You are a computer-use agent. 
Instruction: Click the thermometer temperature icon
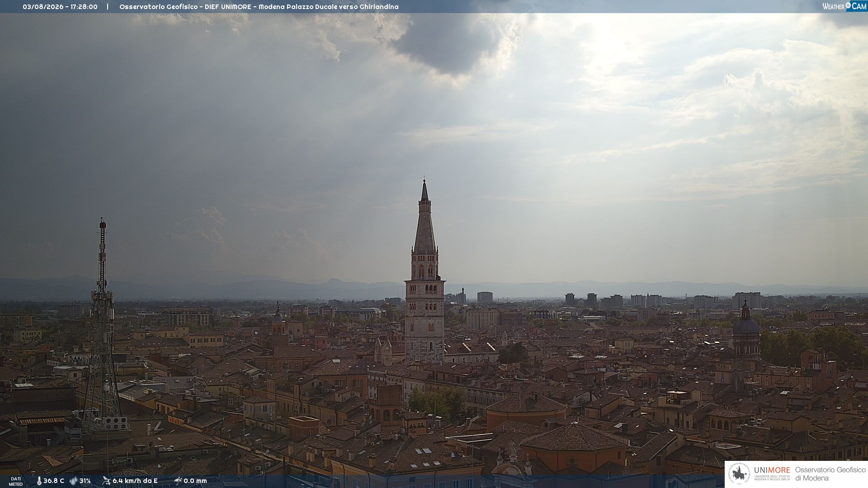click(39, 481)
